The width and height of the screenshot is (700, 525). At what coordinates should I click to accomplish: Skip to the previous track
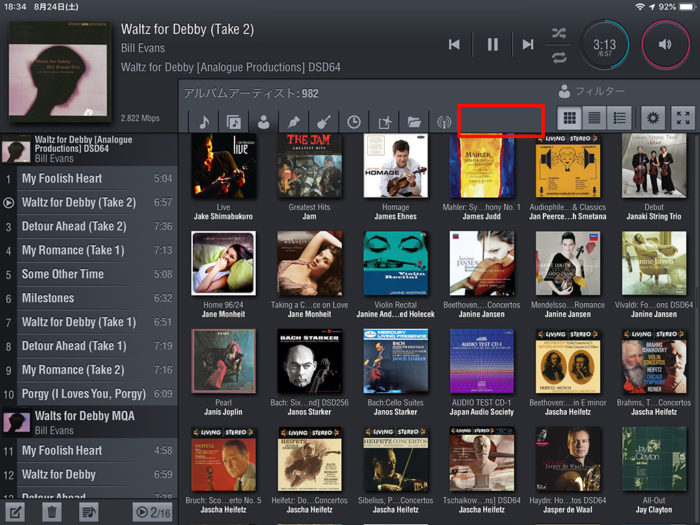coord(454,44)
